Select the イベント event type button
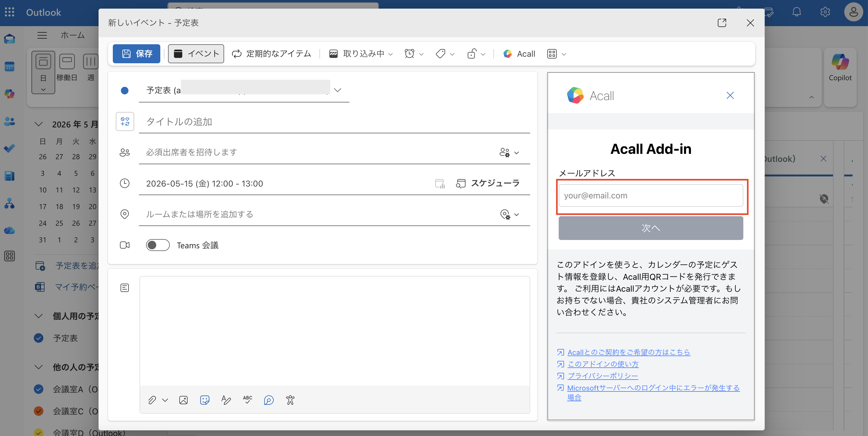This screenshot has width=868, height=436. coord(196,54)
